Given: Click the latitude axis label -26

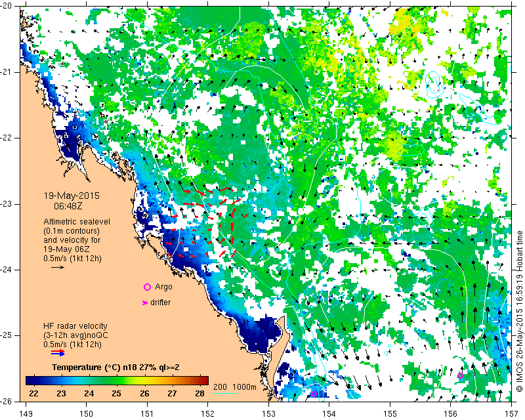Looking at the screenshot, I should 7,401.
